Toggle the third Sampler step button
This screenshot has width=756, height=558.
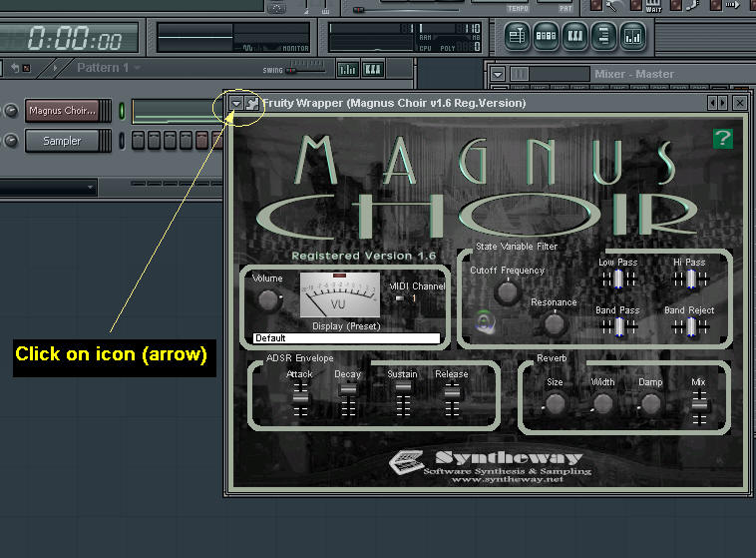tap(170, 141)
